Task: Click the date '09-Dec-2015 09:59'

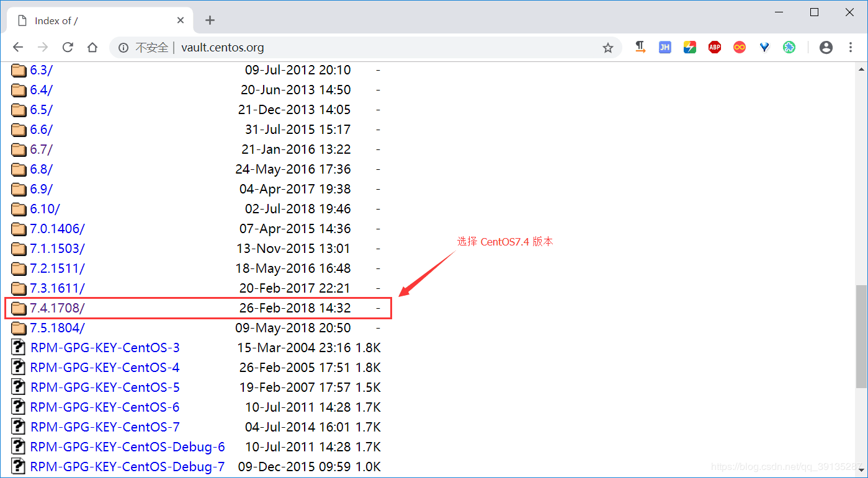Action: click(294, 467)
